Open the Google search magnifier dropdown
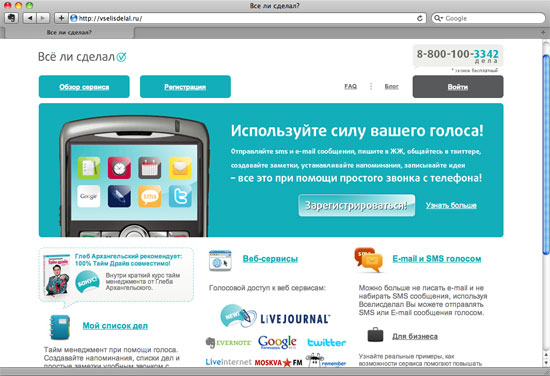 coord(438,18)
